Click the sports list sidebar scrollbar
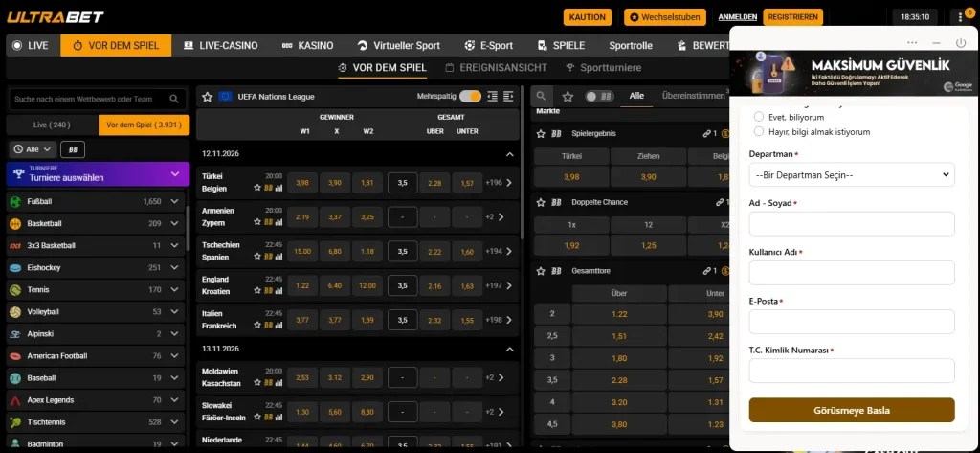 [x=188, y=228]
